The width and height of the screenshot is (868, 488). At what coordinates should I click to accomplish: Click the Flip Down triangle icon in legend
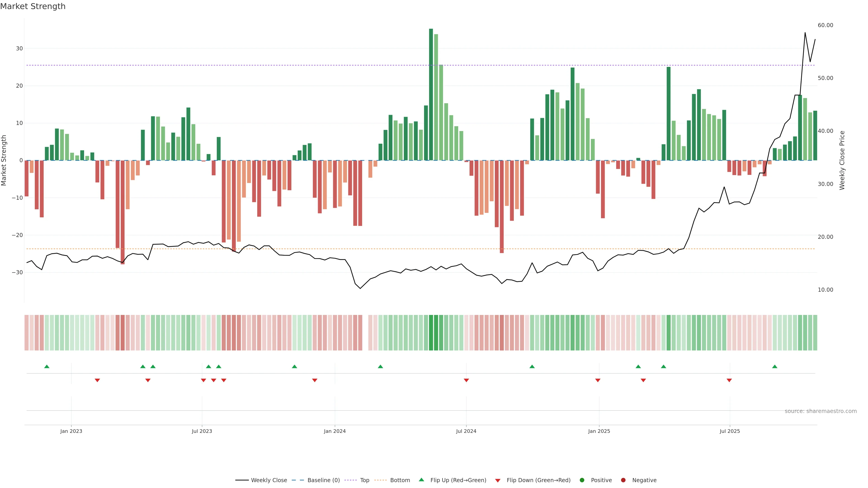[498, 481]
